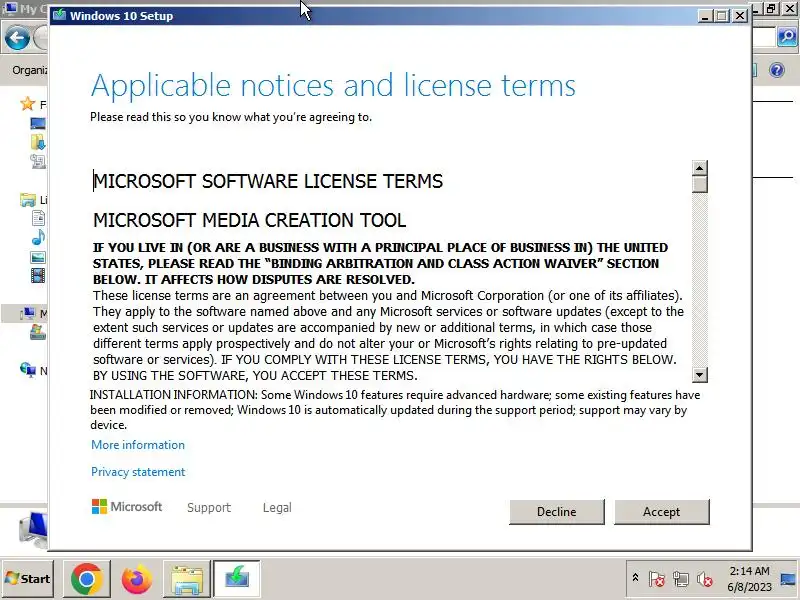800x600 pixels.
Task: Click the license scrollbar thumb
Action: point(700,184)
